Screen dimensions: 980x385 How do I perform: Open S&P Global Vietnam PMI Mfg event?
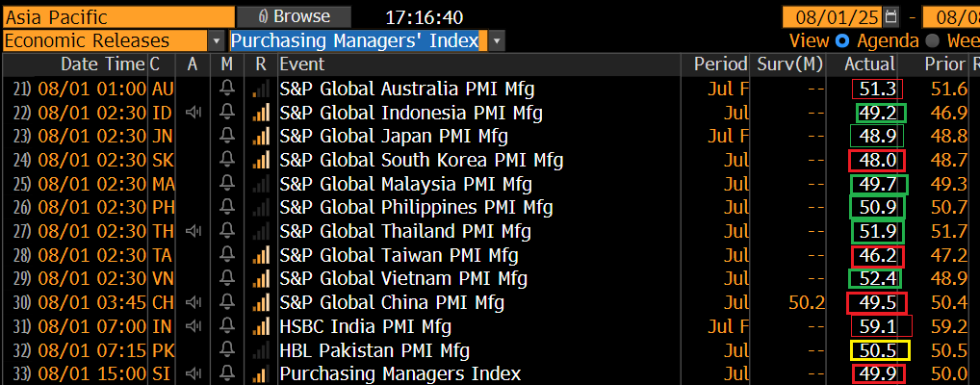pos(403,279)
